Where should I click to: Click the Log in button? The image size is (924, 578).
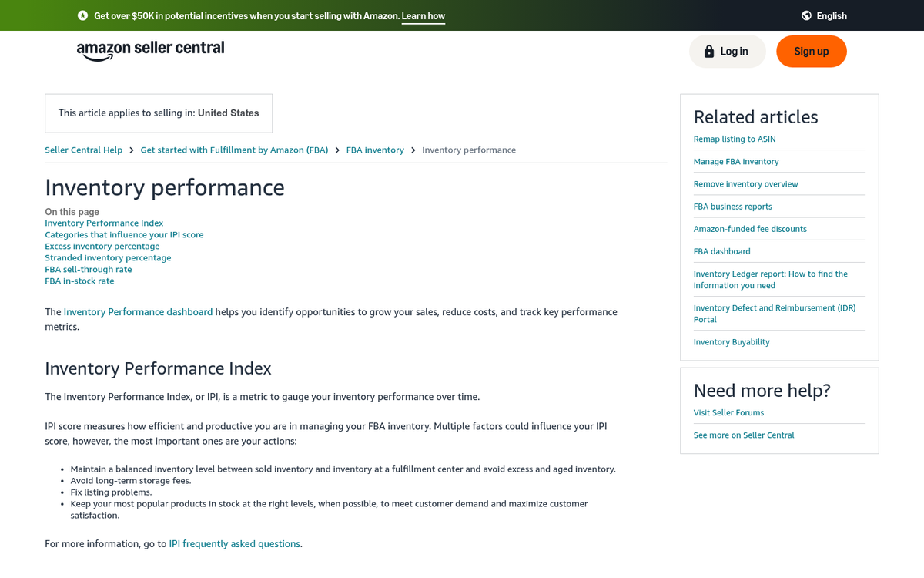click(727, 51)
